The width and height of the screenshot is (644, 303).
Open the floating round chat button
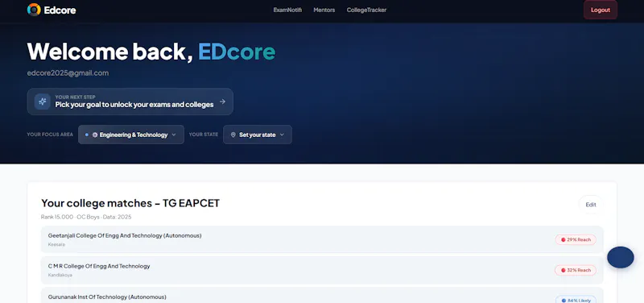click(621, 257)
